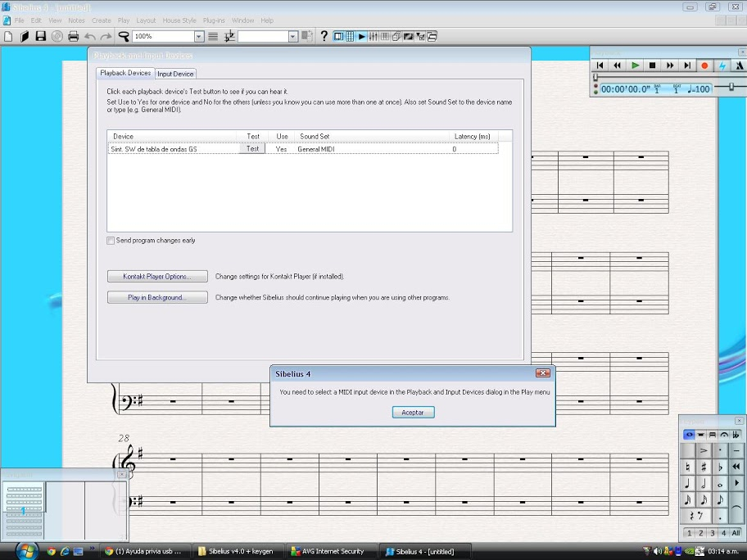
Task: Toggle the Use column Yes value
Action: pos(281,149)
